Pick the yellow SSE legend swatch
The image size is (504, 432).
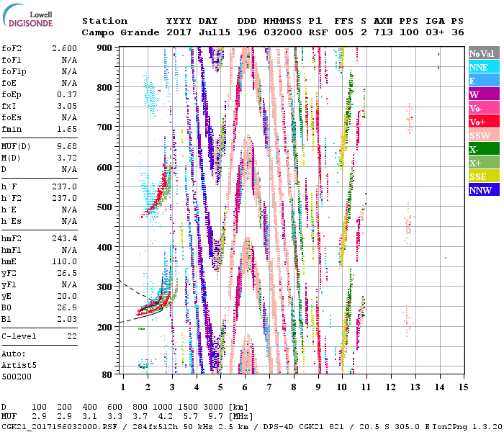(484, 176)
